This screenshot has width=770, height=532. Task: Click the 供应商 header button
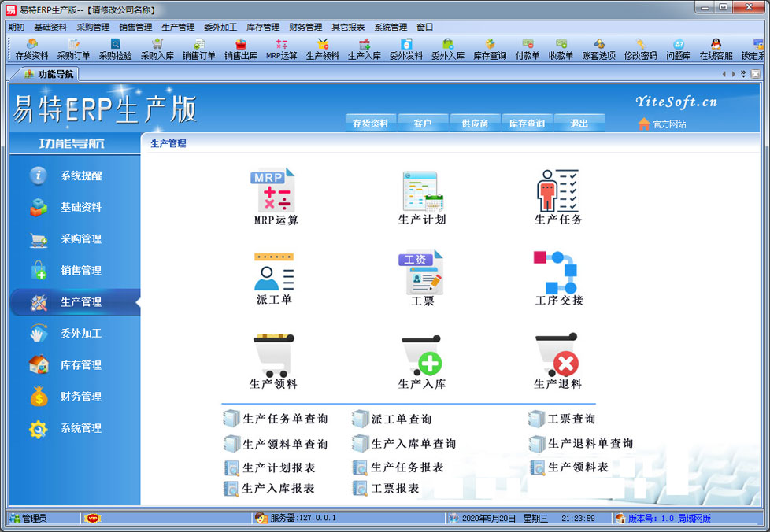[x=475, y=124]
